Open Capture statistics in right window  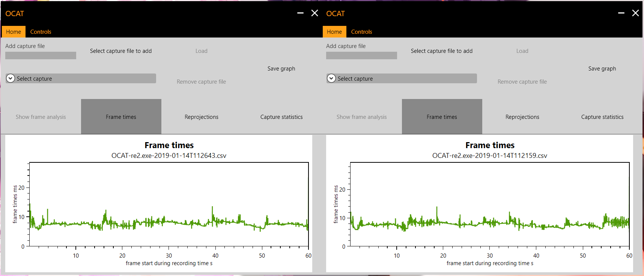click(602, 117)
